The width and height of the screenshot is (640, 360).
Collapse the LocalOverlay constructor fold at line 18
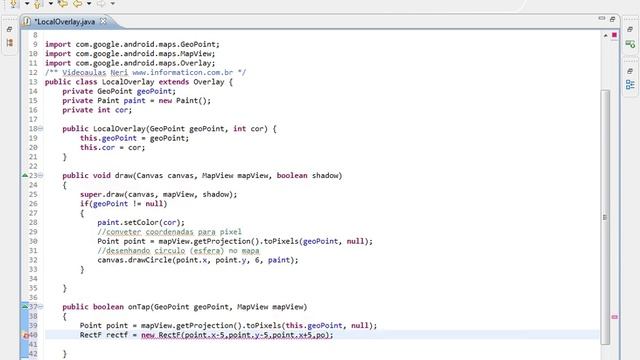[x=40, y=129]
